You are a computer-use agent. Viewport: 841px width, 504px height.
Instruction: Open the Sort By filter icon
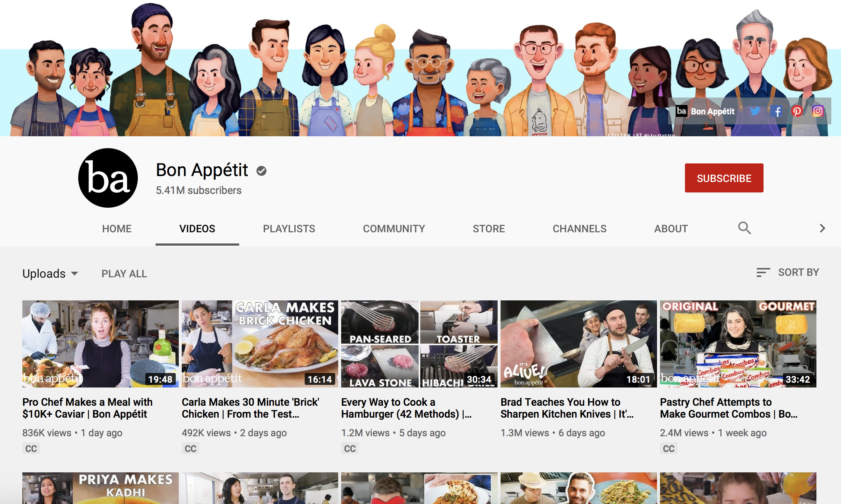pos(763,272)
